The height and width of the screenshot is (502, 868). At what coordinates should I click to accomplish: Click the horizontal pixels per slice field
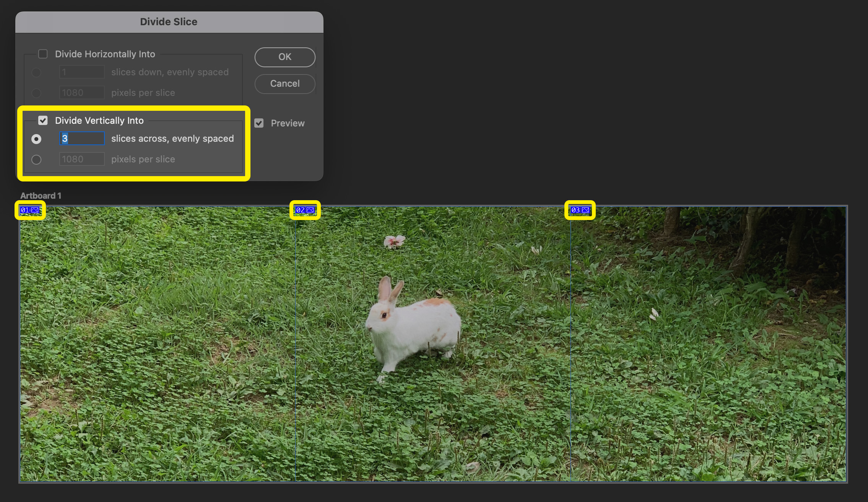point(82,92)
